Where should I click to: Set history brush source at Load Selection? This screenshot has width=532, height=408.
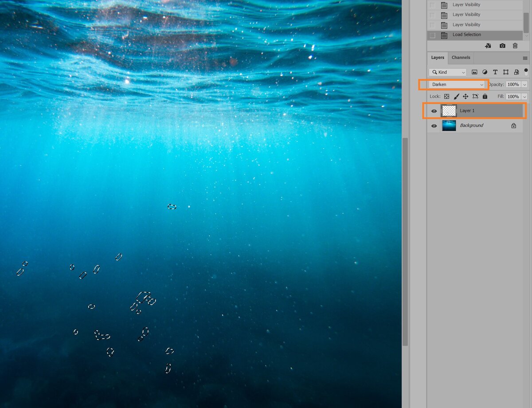click(433, 35)
